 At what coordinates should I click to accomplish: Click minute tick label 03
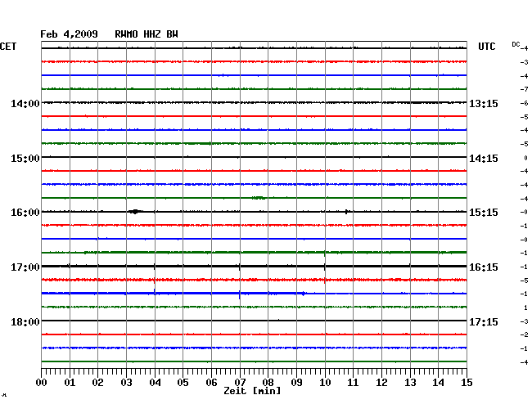126,383
